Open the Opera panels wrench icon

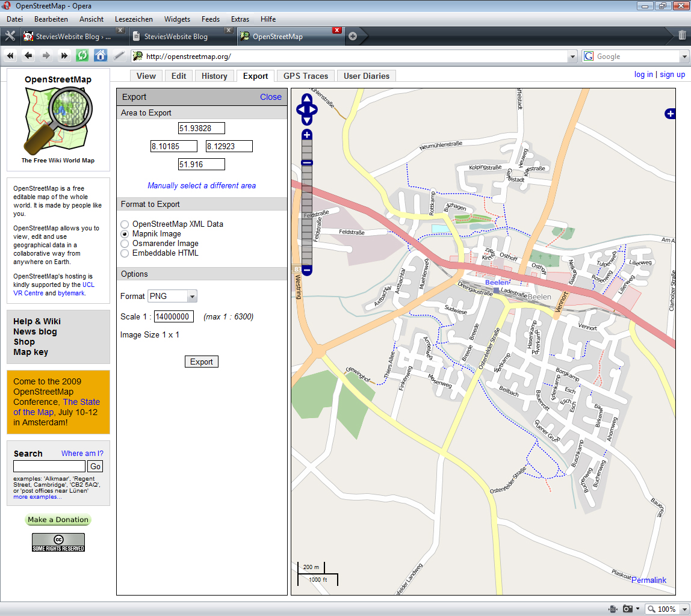(x=10, y=36)
